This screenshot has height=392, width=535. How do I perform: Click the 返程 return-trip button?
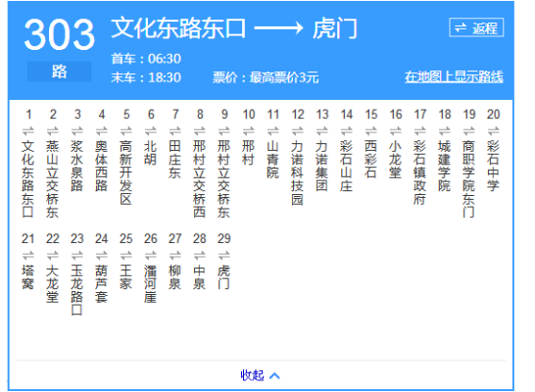click(476, 27)
